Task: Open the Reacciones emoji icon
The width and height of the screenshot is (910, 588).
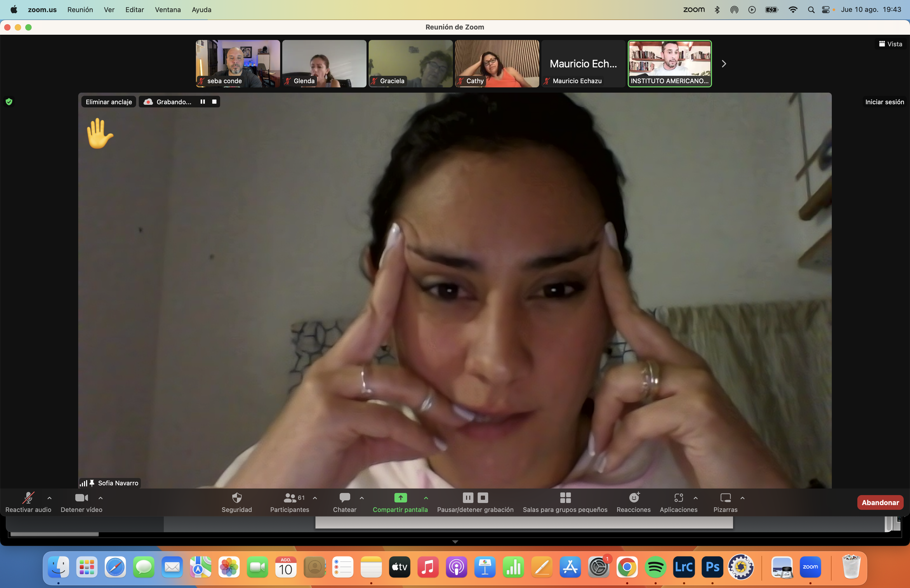Action: point(634,498)
